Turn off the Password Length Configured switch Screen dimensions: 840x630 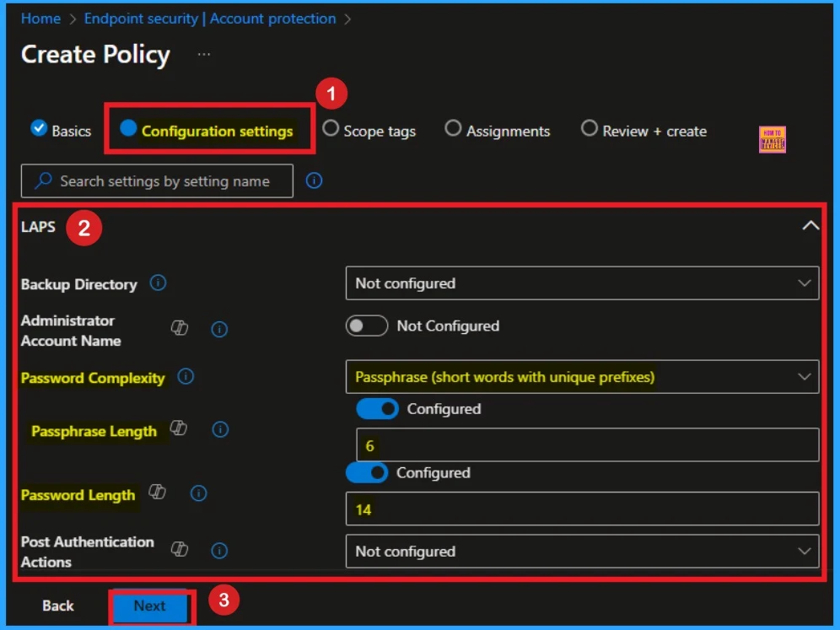click(366, 472)
